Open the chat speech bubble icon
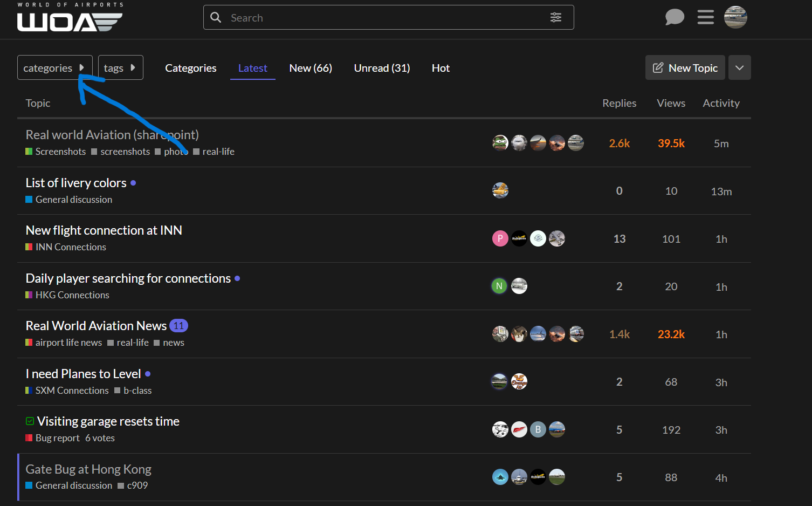This screenshot has height=506, width=812. coord(674,17)
